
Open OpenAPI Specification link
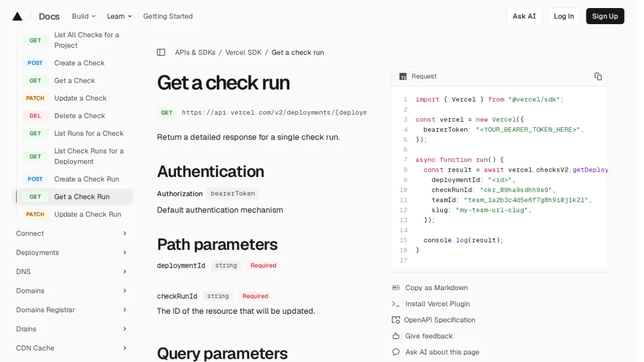[440, 320]
